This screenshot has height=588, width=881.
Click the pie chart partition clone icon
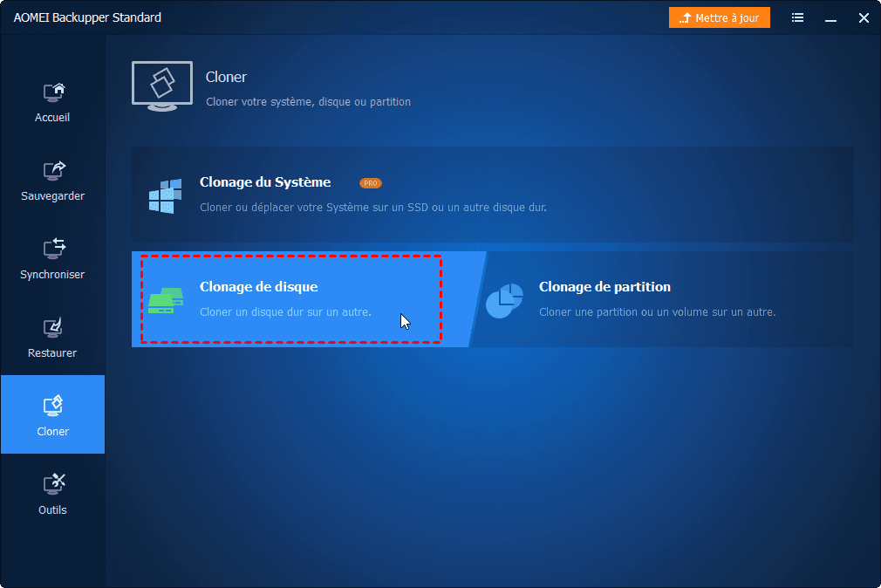504,301
